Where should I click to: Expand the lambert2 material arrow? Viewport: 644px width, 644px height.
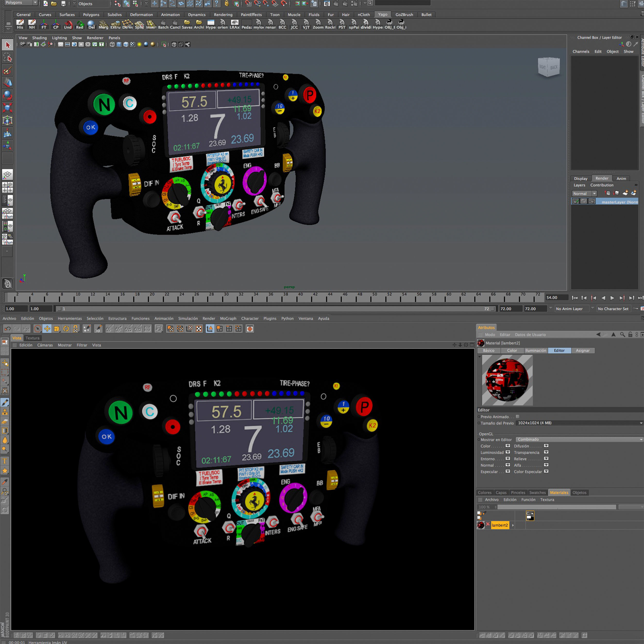513,525
